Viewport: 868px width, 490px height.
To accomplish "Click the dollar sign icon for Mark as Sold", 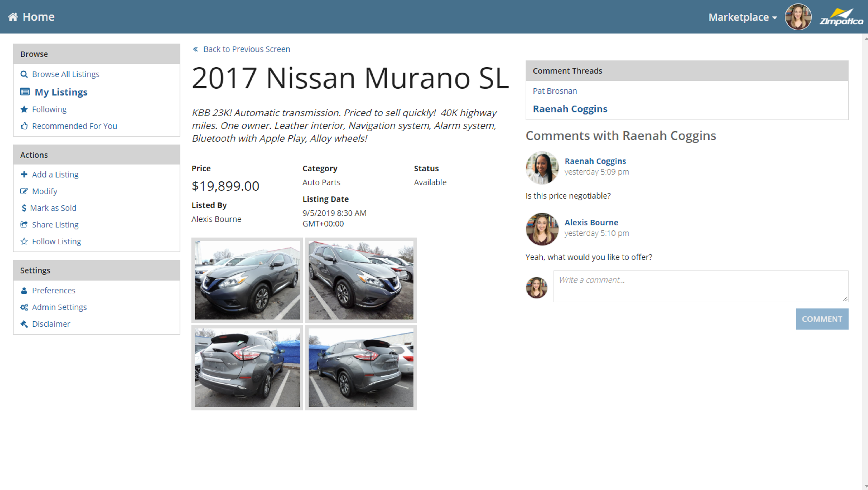I will pyautogui.click(x=24, y=208).
